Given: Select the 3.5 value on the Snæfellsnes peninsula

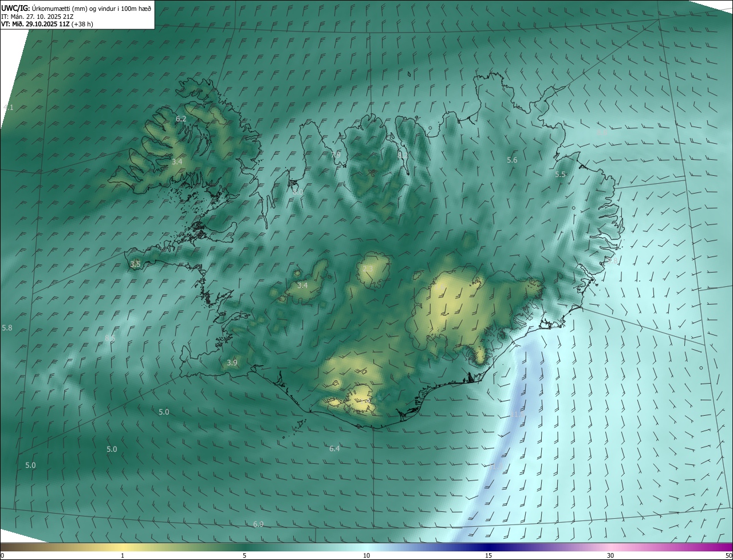Looking at the screenshot, I should click(x=135, y=265).
